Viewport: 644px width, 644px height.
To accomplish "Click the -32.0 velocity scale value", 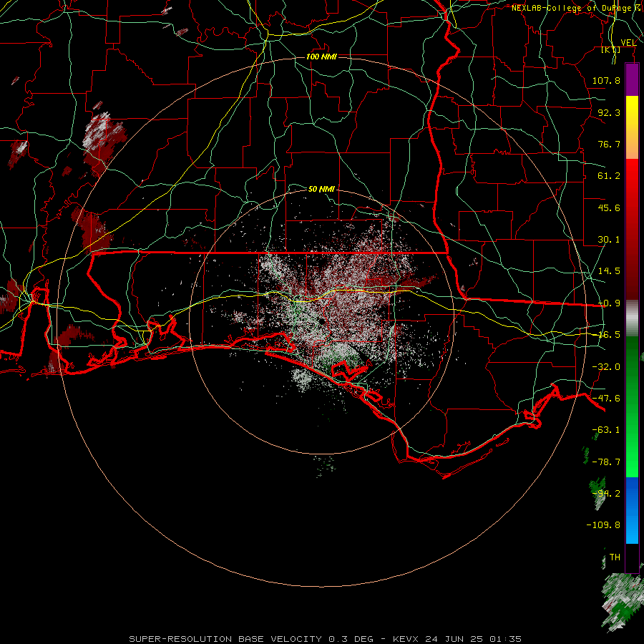I will coord(606,367).
